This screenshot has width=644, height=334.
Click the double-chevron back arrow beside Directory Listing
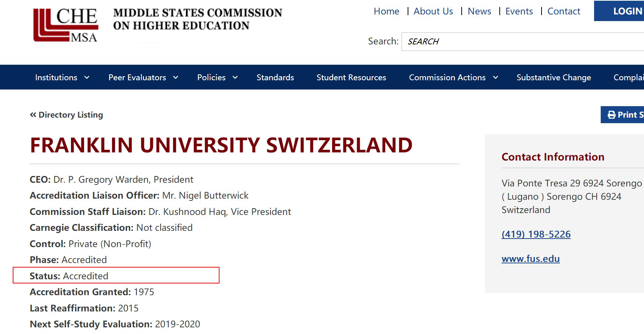click(33, 115)
